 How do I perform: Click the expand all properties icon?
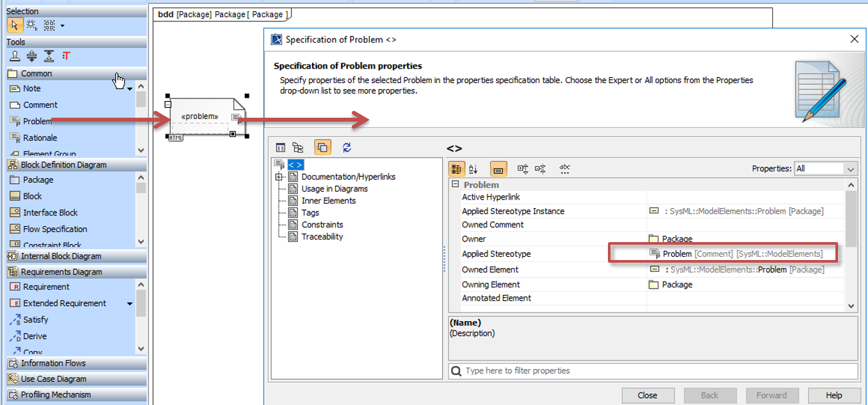(x=523, y=169)
